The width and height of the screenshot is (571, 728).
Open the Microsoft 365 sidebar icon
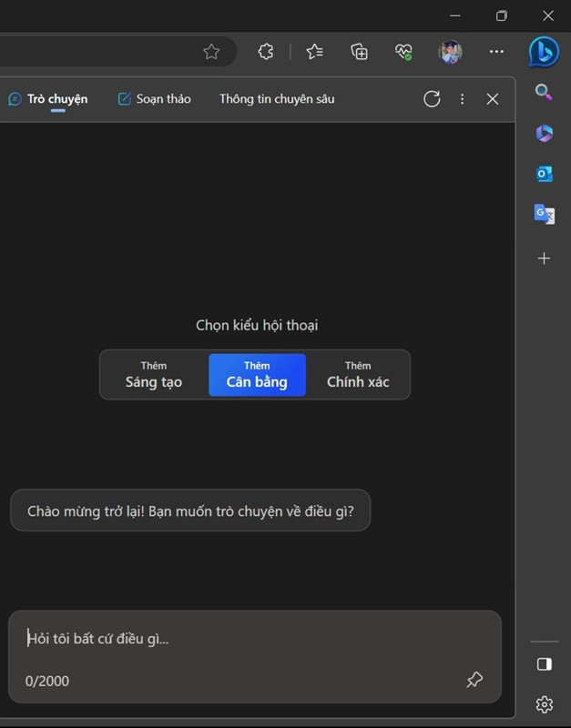pos(544,133)
